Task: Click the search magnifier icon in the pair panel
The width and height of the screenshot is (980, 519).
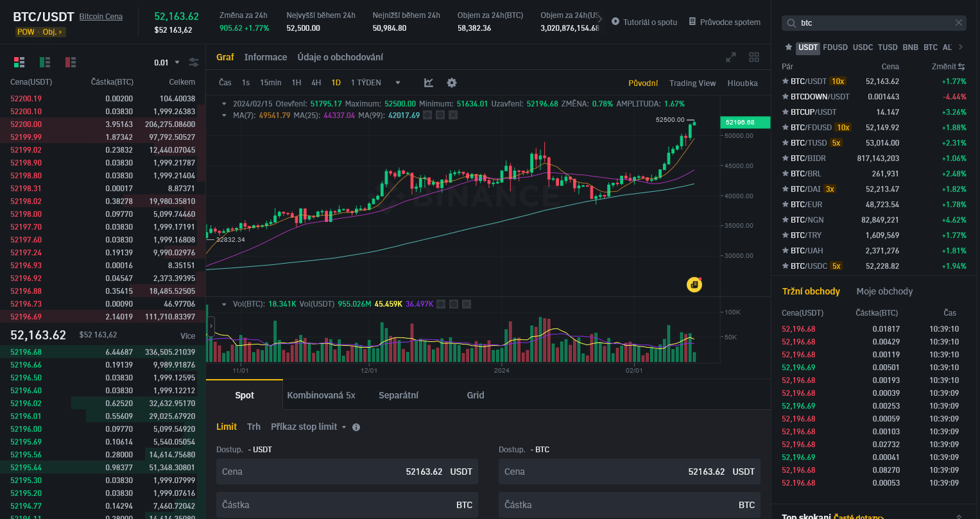Action: [790, 22]
